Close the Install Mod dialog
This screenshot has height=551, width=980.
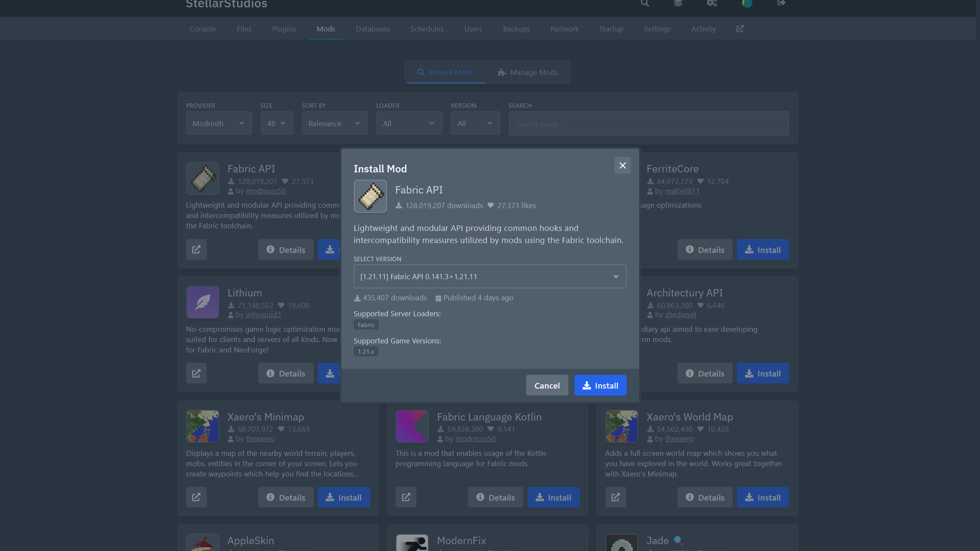point(622,165)
